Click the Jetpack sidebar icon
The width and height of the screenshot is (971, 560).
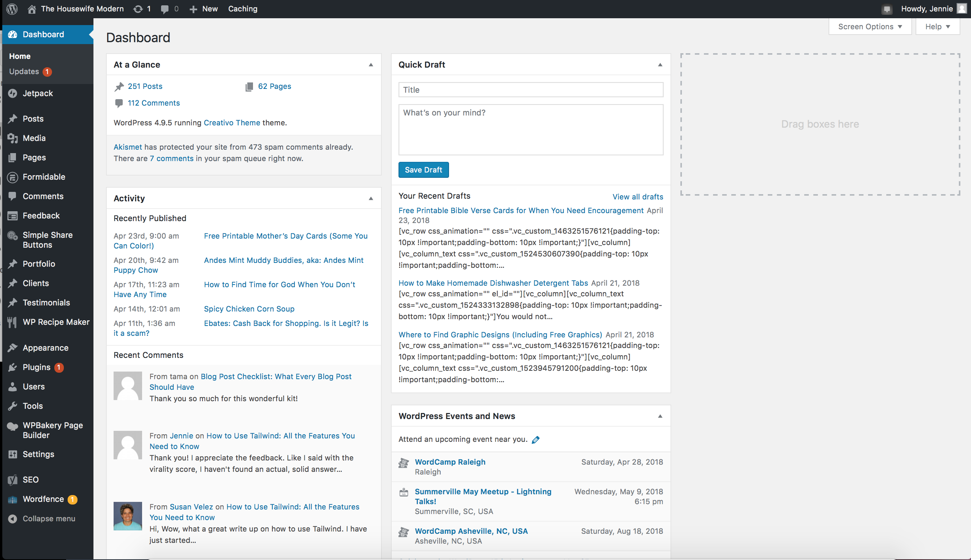pos(13,93)
